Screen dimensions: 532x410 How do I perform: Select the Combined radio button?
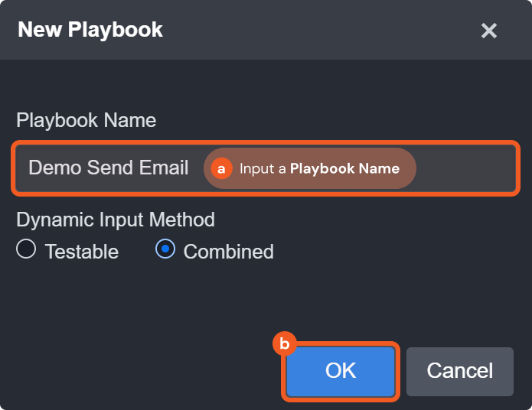pyautogui.click(x=165, y=250)
